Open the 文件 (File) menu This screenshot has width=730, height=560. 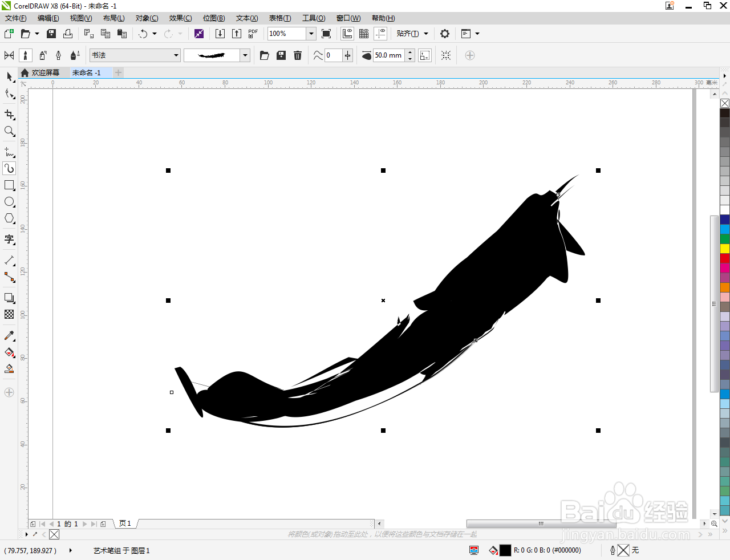[16, 18]
